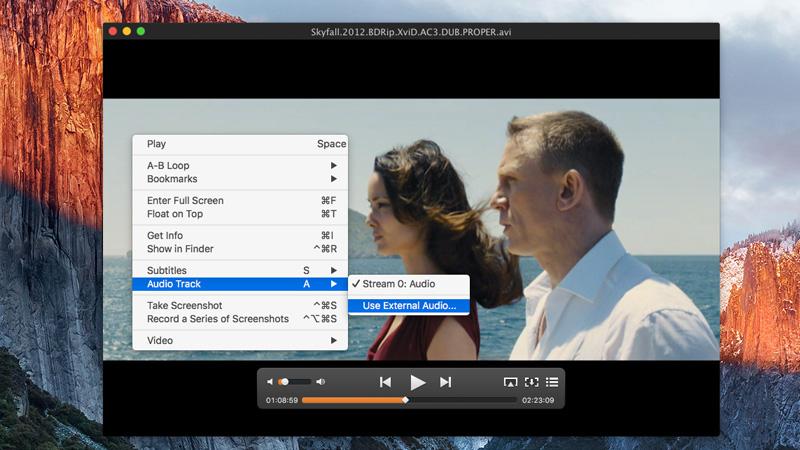Click the playback progress bar
Viewport: 800px width, 450px height.
click(x=409, y=401)
